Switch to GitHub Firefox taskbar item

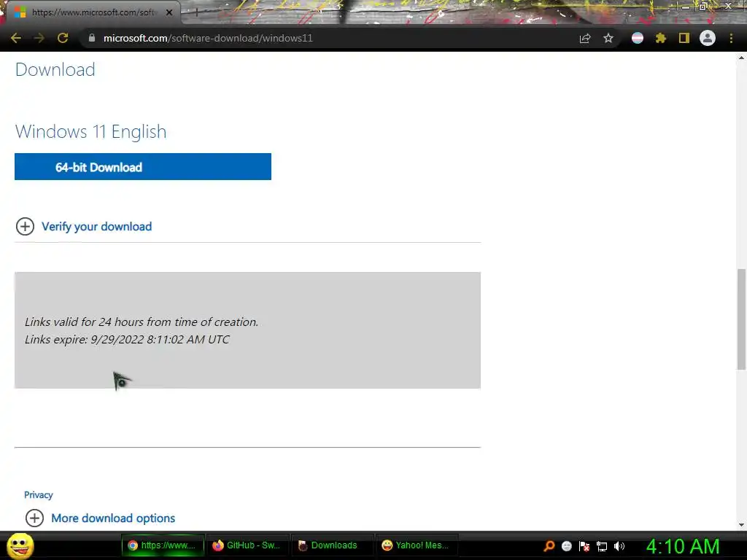pos(247,545)
